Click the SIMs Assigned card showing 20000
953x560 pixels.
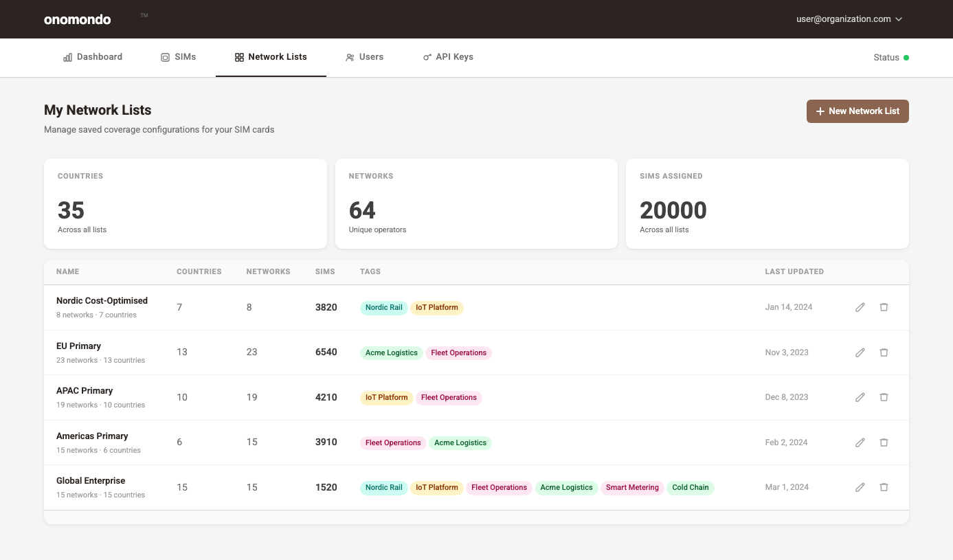click(x=767, y=204)
